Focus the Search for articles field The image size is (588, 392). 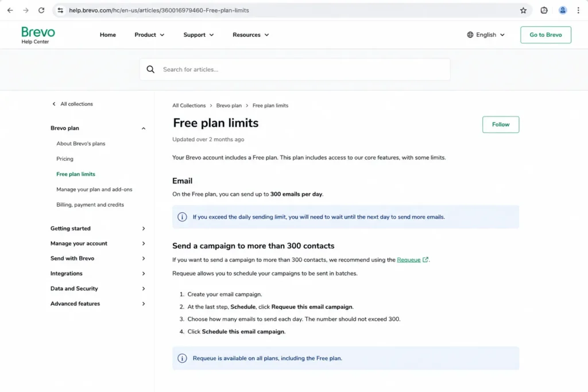pos(295,69)
